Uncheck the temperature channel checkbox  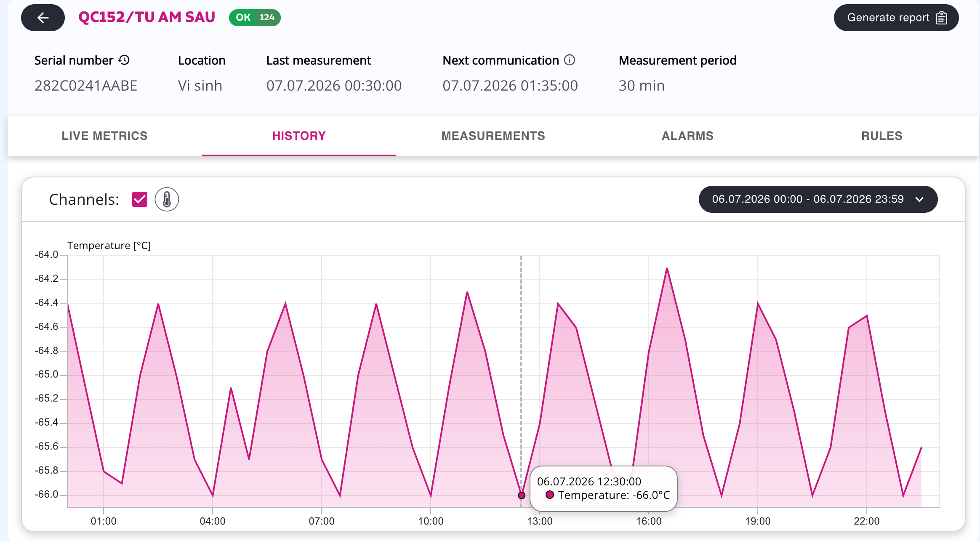140,199
